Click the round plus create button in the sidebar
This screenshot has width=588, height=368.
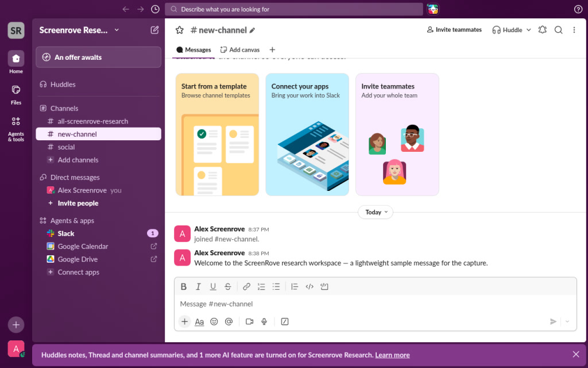16,325
